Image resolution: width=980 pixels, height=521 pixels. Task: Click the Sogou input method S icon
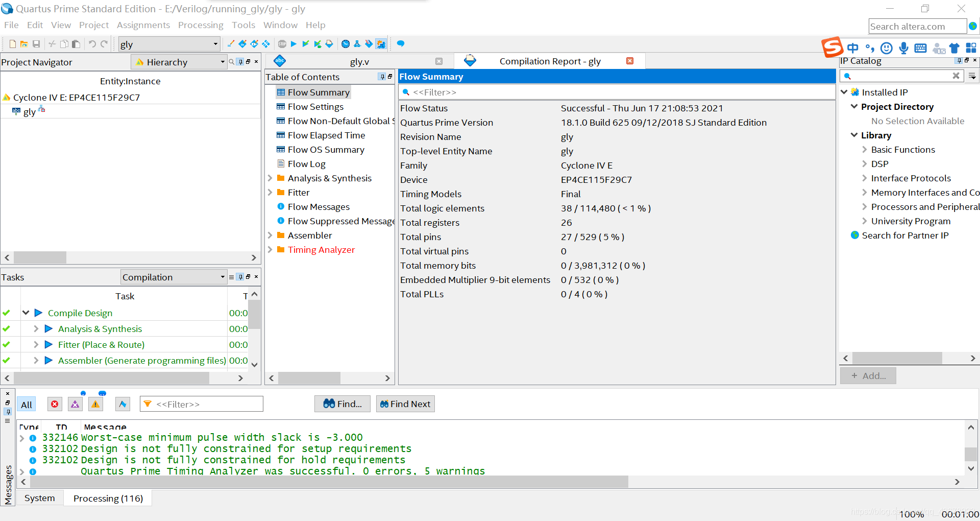click(x=832, y=48)
